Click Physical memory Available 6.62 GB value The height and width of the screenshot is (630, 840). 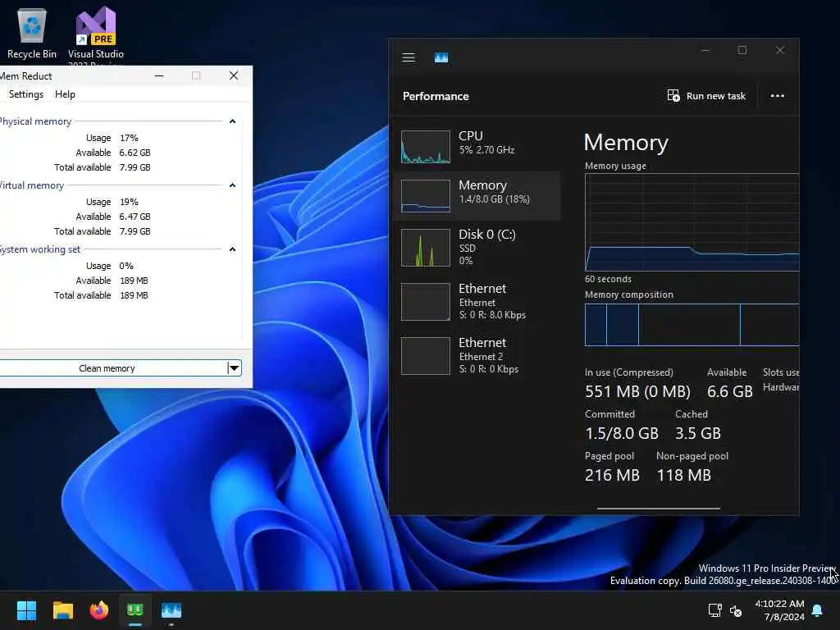135,153
